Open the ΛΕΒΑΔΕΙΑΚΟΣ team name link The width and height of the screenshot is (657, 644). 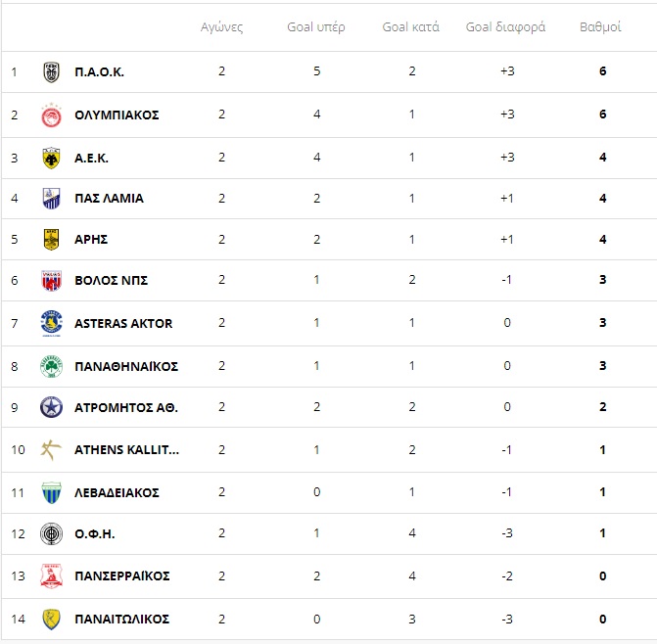(x=117, y=493)
